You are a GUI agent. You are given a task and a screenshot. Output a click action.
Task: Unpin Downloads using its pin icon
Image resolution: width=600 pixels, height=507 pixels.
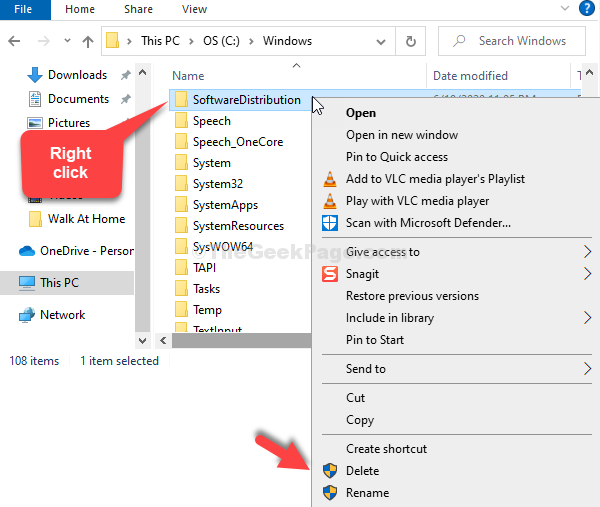coord(125,75)
